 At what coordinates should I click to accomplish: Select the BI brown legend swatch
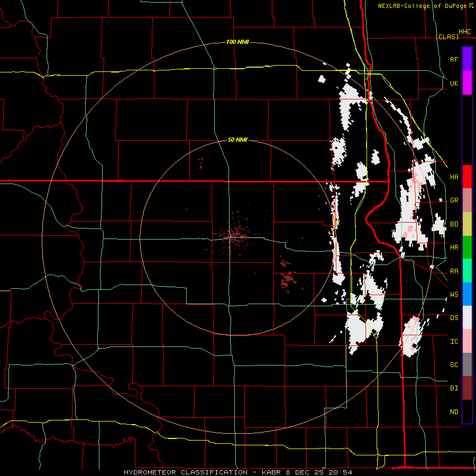[467, 388]
